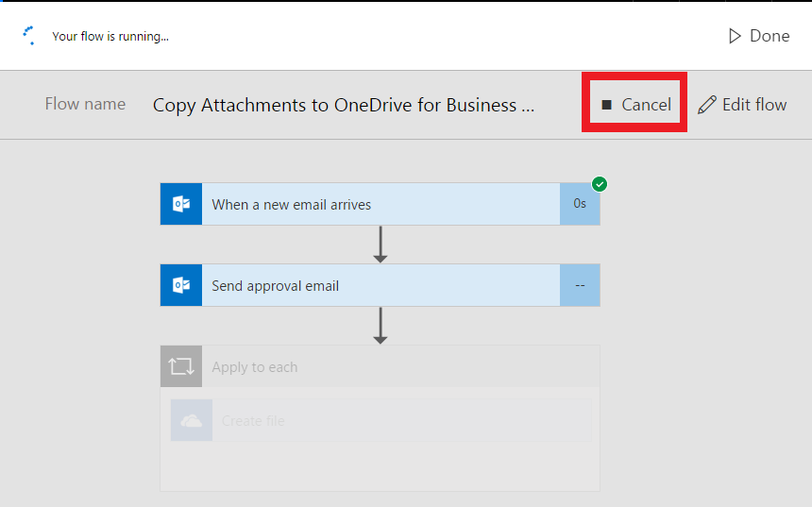Click the Apply to each loop icon

pos(181,367)
